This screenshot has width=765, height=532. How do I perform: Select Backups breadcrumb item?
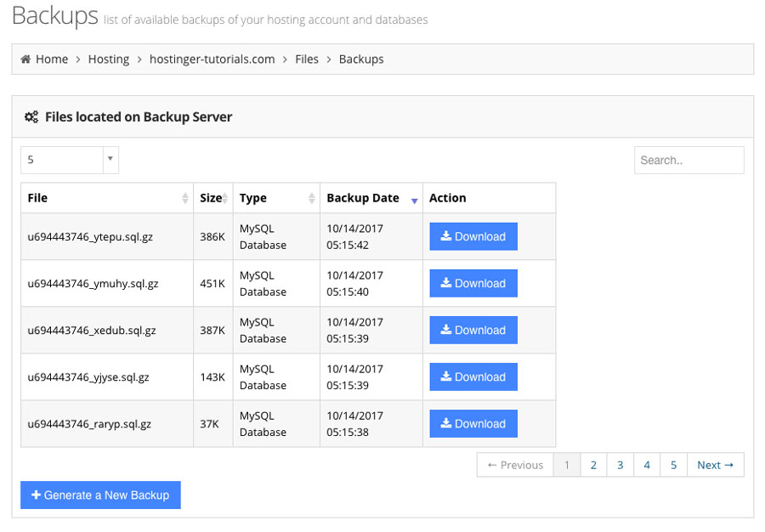click(361, 59)
